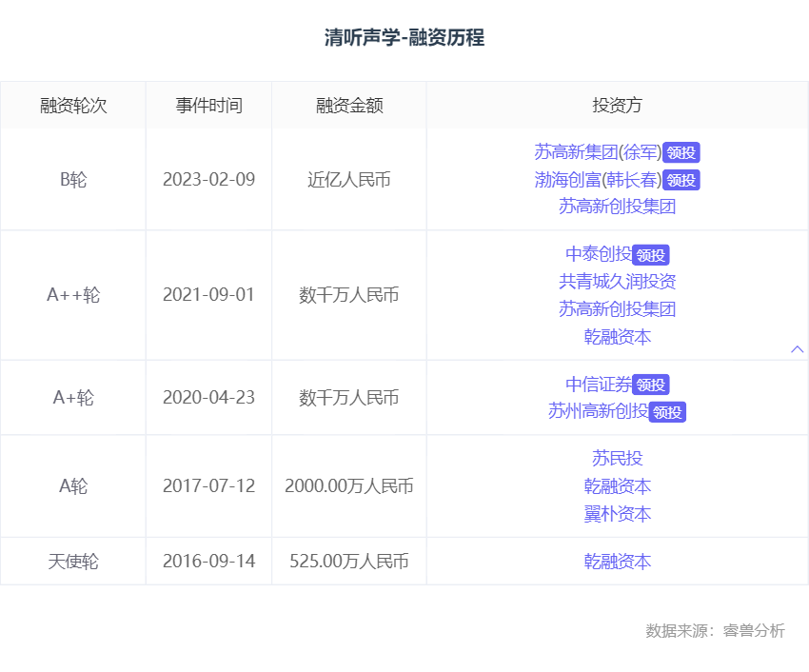
Task: Open 渤海创富(韩长春) investor link
Action: point(598,180)
